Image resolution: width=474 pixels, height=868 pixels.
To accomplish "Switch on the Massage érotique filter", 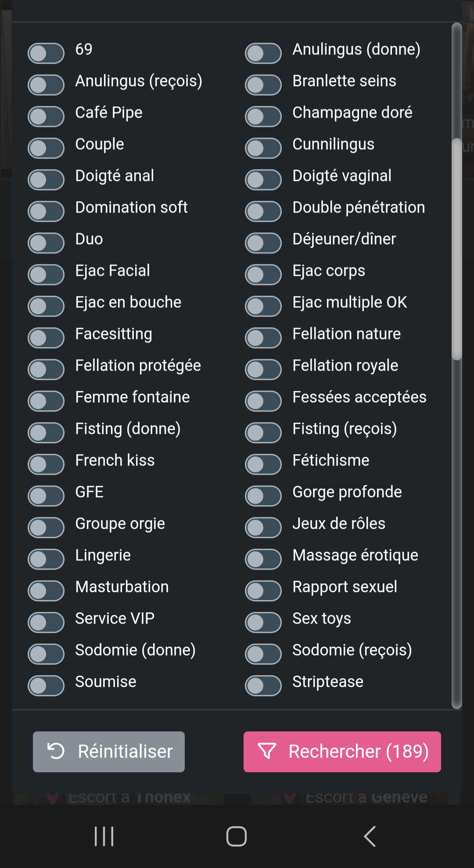I will (263, 559).
